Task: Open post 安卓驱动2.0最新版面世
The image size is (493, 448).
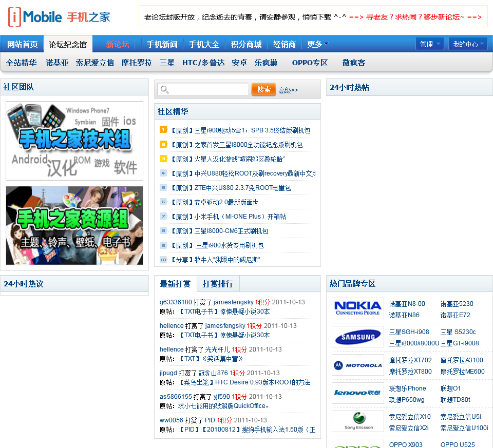Action: coord(214,202)
